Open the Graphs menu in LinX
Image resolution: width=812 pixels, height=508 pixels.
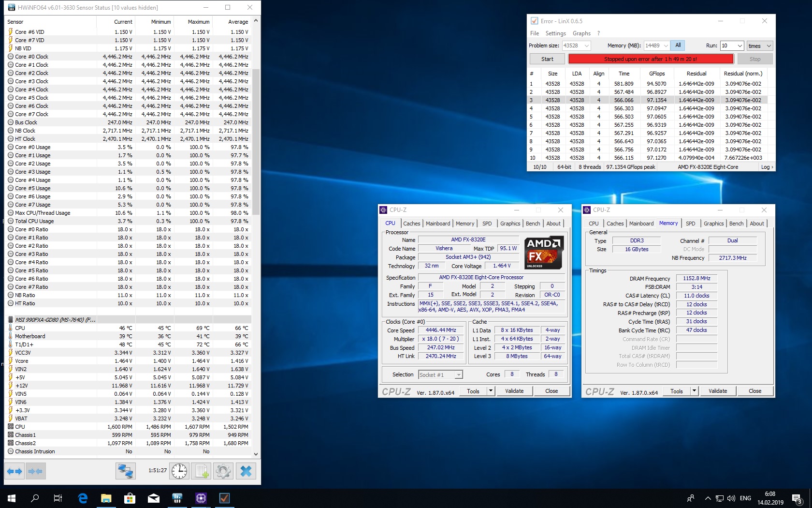(581, 33)
